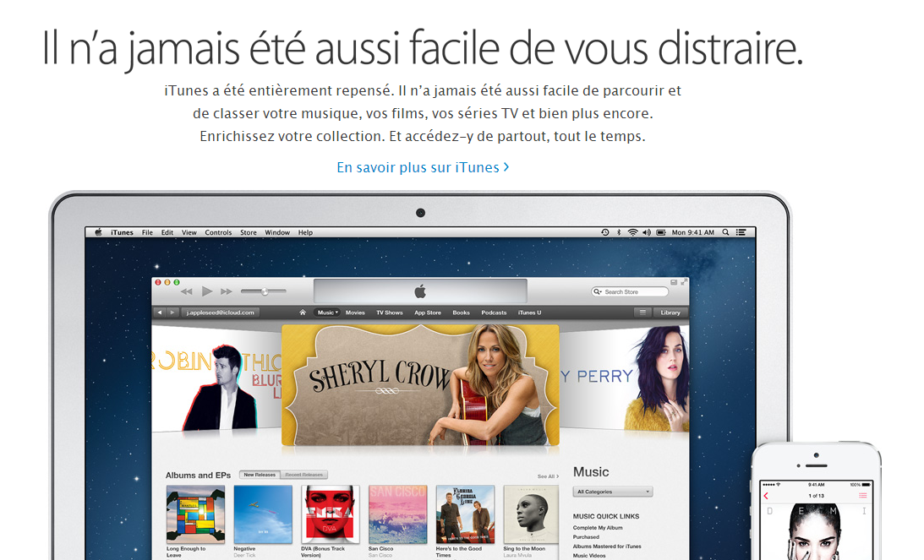
Task: Open the Wi-Fi status menu
Action: point(632,232)
